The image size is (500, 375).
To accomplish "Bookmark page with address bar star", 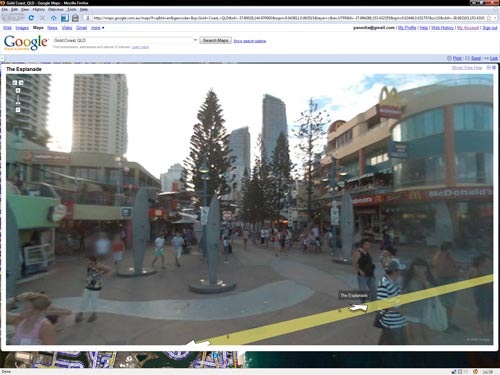I will 489,18.
